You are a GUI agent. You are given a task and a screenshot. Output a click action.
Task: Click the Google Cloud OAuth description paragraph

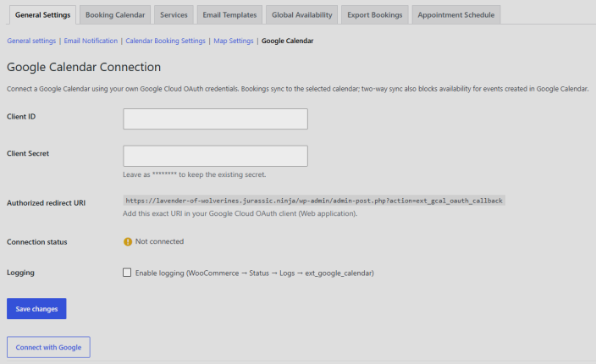click(x=298, y=89)
